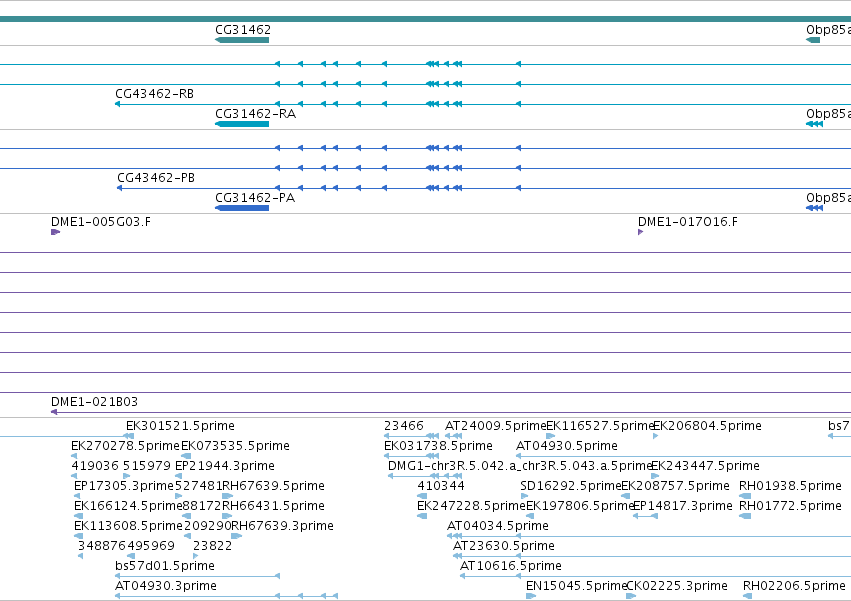Select EST EK301521.5prime
Screen dimensions: 851x601
tap(180, 426)
